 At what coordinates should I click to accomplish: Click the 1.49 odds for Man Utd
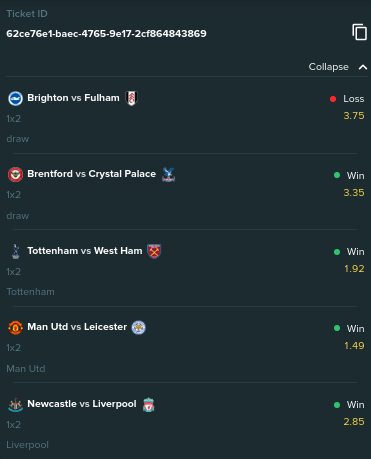point(354,346)
